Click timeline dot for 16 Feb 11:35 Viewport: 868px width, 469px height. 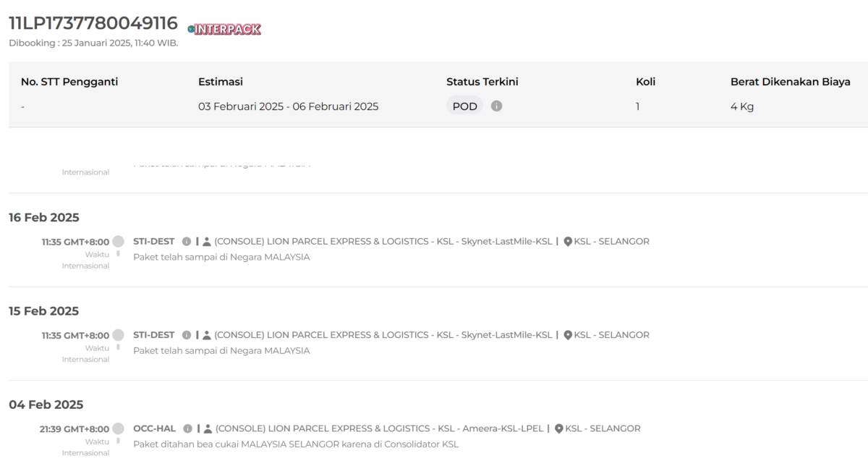pos(118,241)
